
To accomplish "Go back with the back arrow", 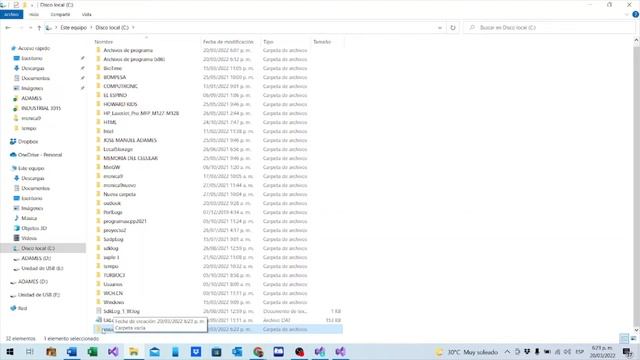I will 8,28.
